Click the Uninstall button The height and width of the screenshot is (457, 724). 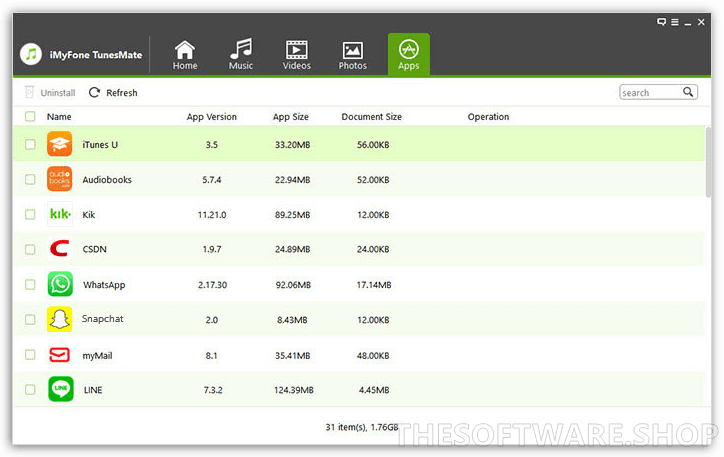(x=50, y=93)
